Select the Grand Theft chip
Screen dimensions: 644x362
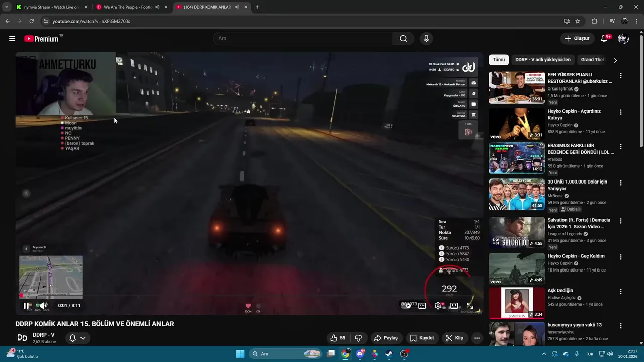592,60
